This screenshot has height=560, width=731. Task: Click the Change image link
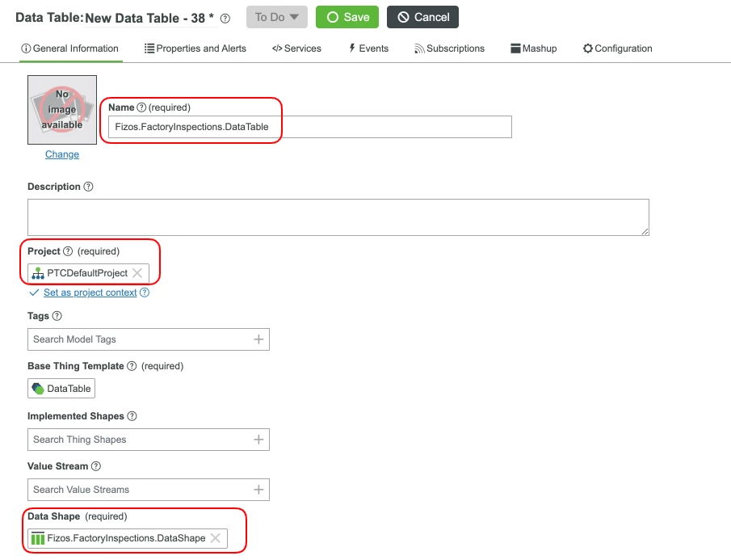[x=62, y=154]
